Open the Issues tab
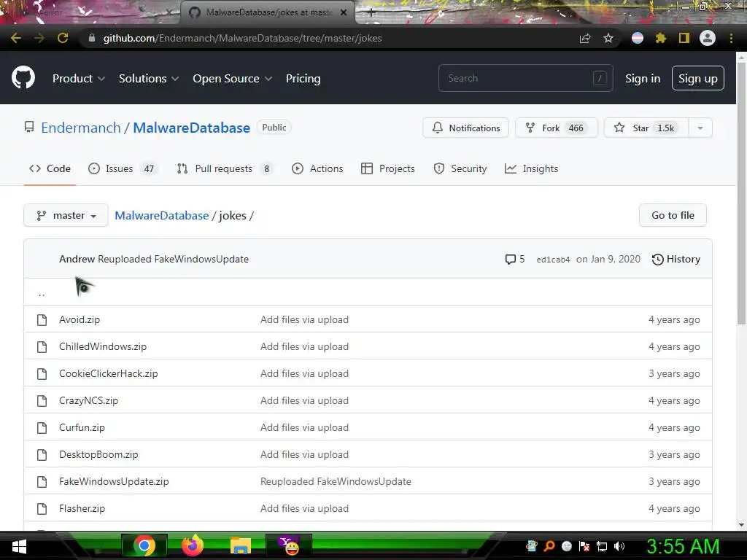The image size is (747, 560). (123, 168)
